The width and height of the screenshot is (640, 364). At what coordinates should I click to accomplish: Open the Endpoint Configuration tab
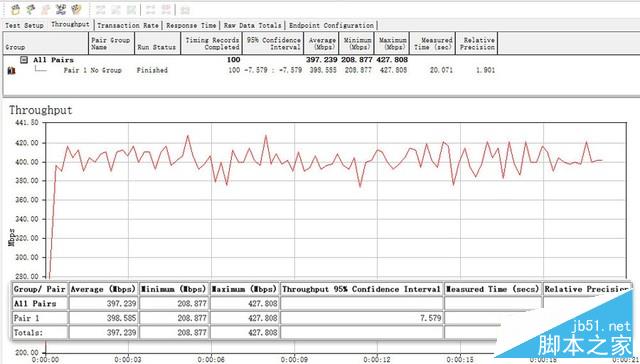(331, 25)
